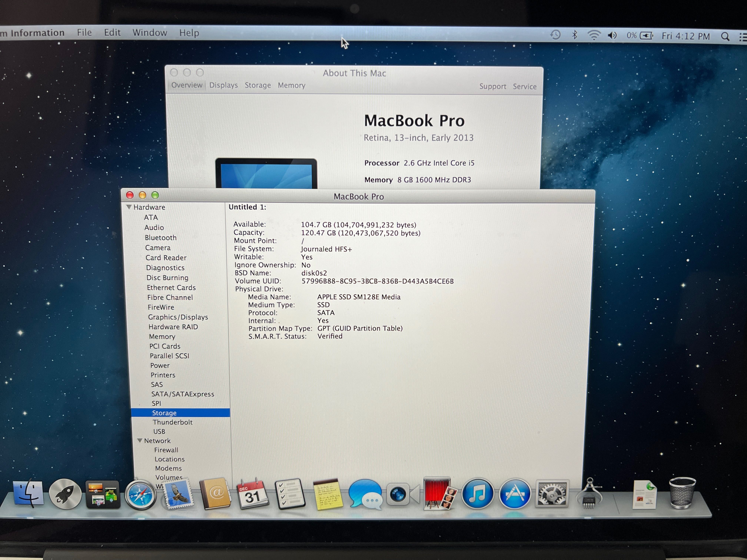Open Reminders checklist icon in Dock

[x=290, y=494]
